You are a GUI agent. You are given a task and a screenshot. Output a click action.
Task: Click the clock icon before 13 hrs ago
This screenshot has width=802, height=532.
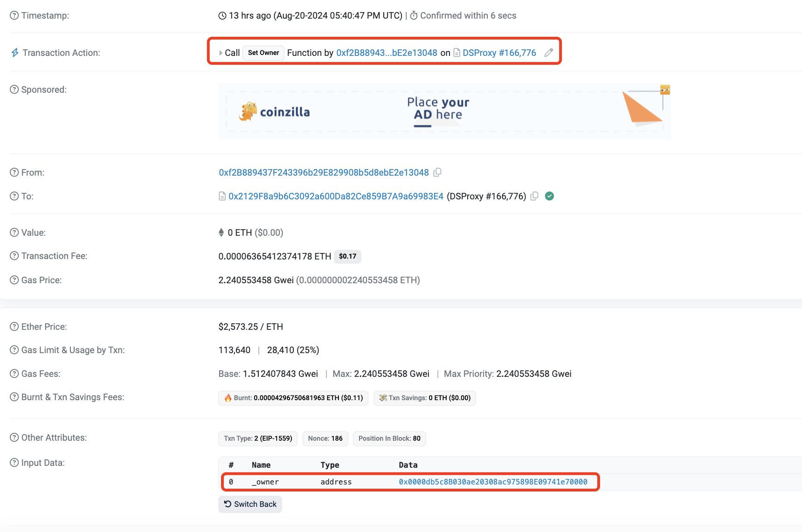pos(222,16)
